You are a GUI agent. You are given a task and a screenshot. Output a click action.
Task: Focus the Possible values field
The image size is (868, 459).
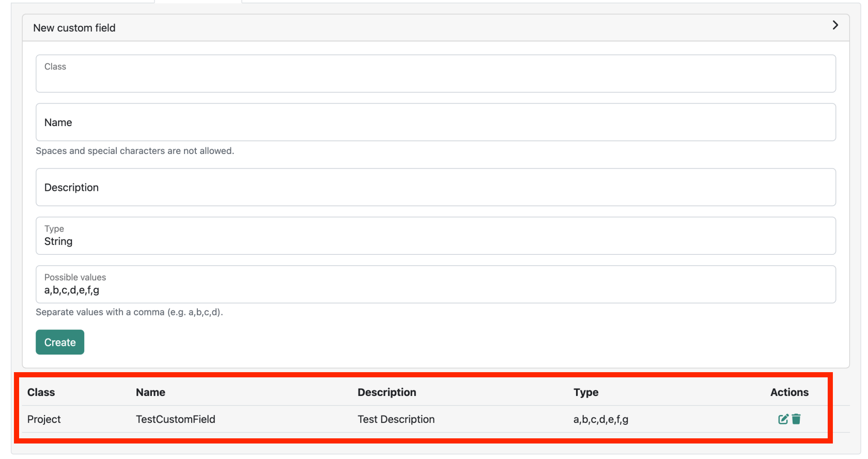pyautogui.click(x=436, y=284)
